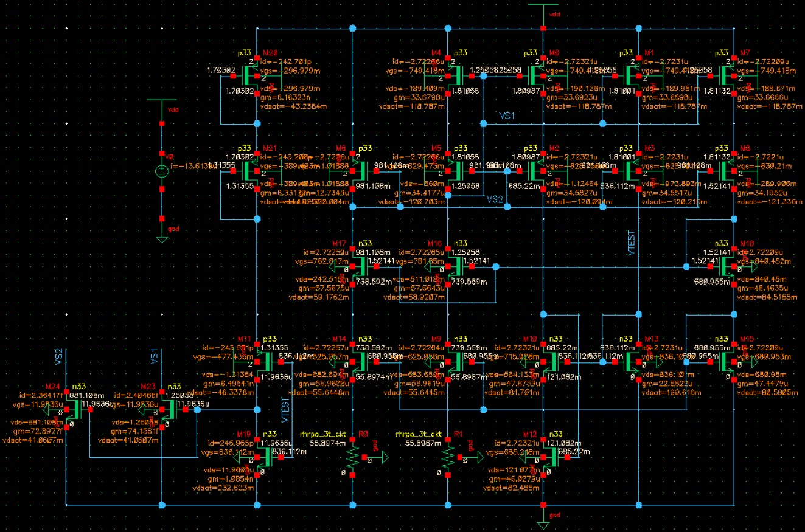Select NMOS transistor M13 symbol
Screen dimensions: 805x532
click(631, 362)
